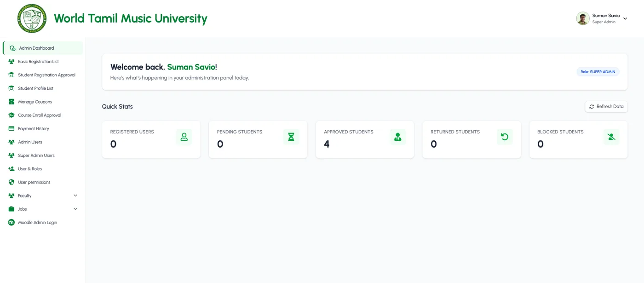Click the User permissions shield icon
Screen dimensions: 644x283
(11, 182)
